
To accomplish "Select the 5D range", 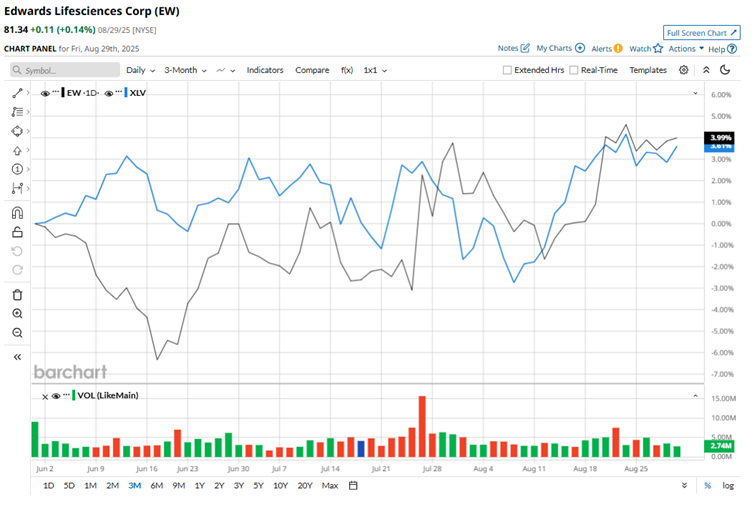I will 70,486.
